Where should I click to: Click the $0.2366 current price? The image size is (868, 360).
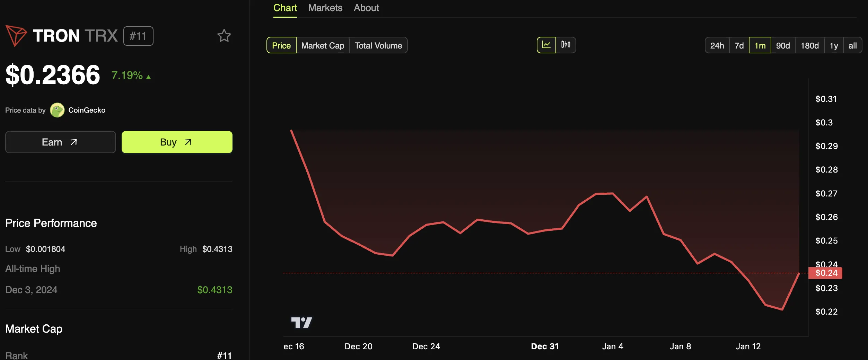[x=53, y=75]
